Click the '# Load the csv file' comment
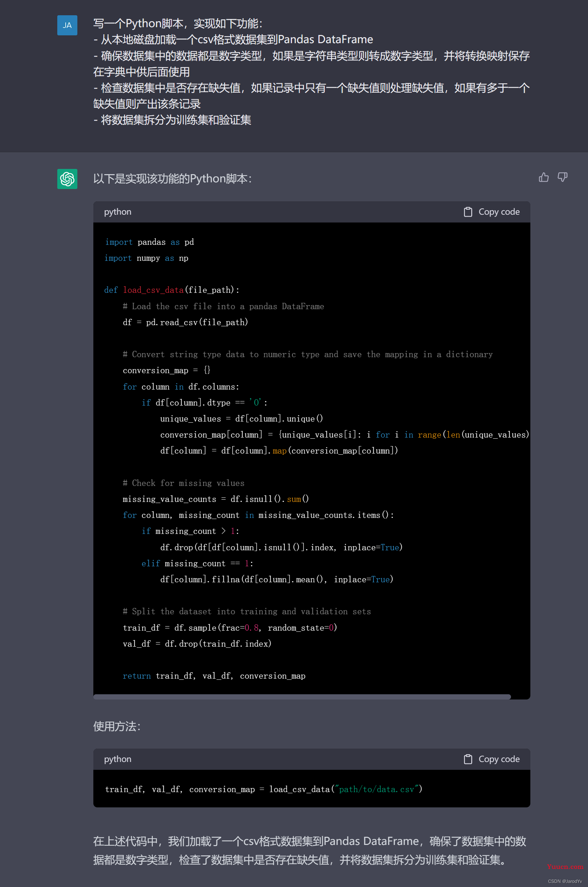Screen dimensions: 588x887 tap(223, 307)
